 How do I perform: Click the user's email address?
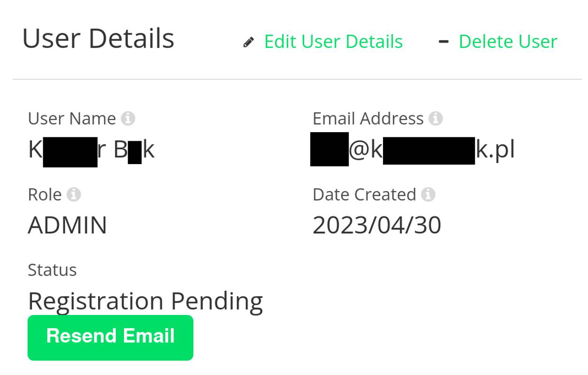tap(412, 150)
